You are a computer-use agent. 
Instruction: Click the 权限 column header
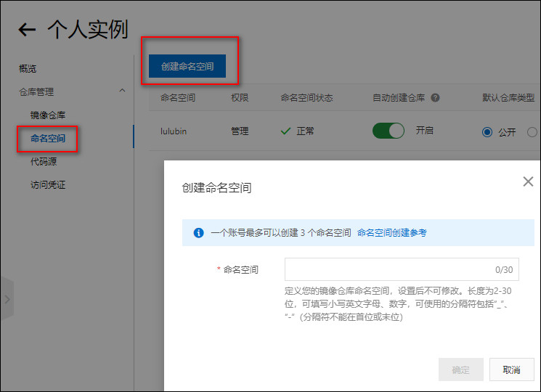(x=240, y=98)
